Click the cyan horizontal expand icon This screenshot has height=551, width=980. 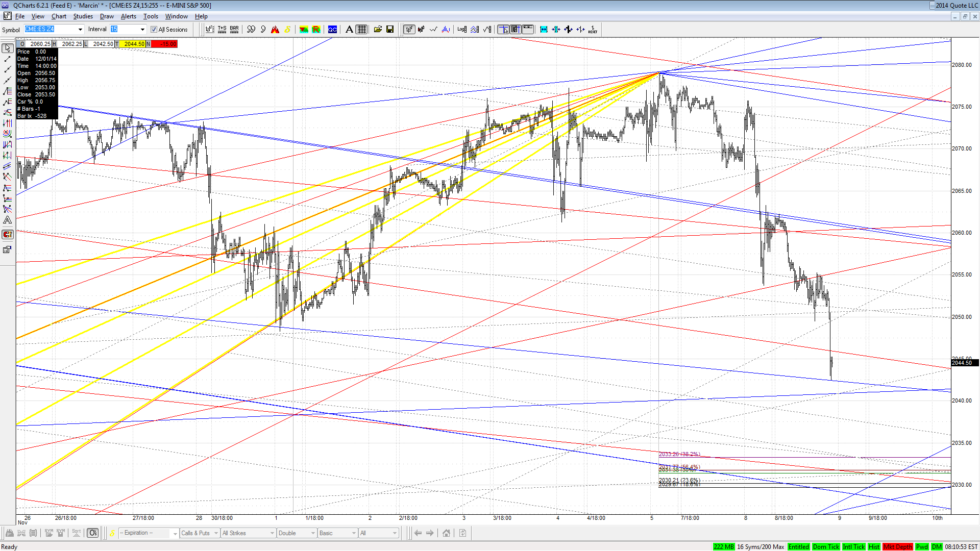[544, 30]
